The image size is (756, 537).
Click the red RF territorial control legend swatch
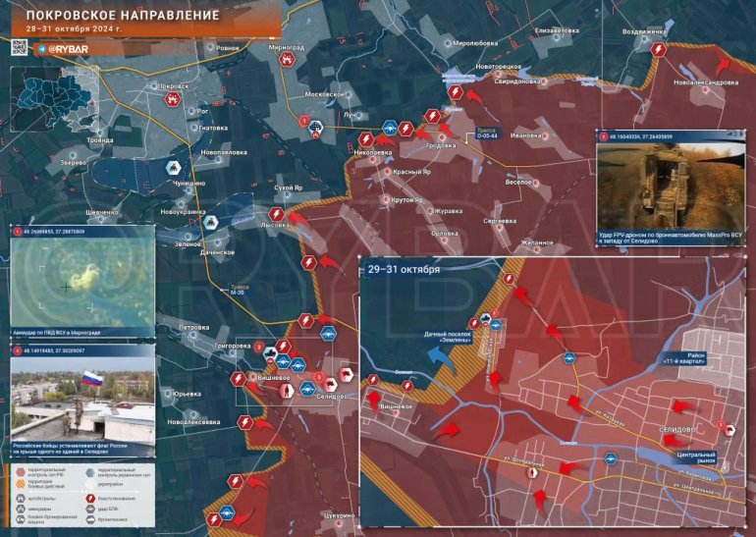pyautogui.click(x=22, y=472)
